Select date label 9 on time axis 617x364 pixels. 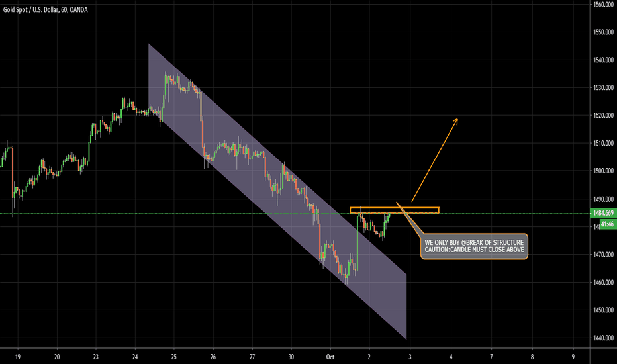click(573, 357)
